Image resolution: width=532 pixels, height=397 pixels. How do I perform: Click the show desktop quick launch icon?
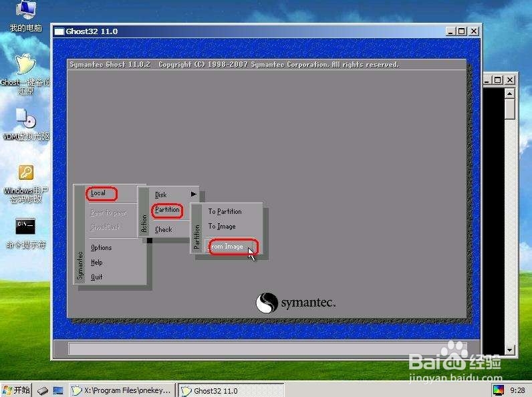tap(58, 390)
